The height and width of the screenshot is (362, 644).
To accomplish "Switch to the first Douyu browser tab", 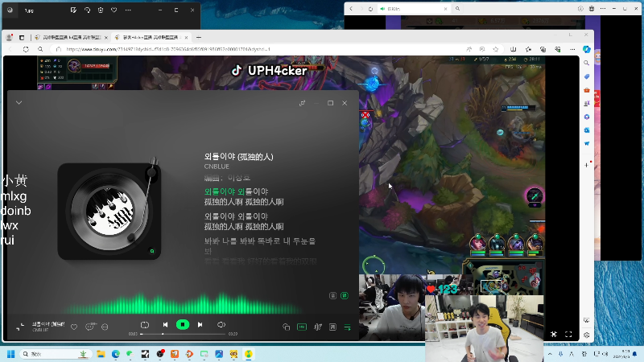I will (x=70, y=37).
